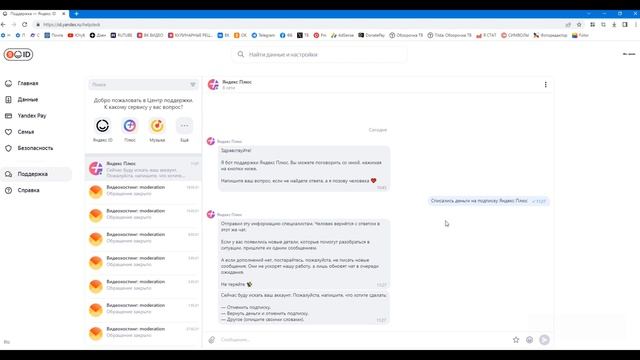Open the Fotor bookmark
This screenshot has width=640, height=360.
point(580,36)
